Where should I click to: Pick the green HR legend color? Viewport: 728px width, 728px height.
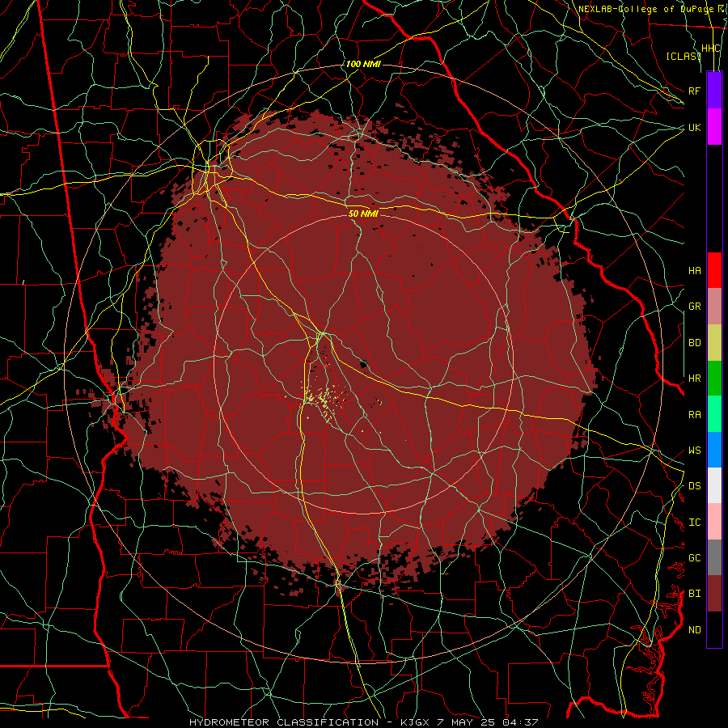point(714,379)
